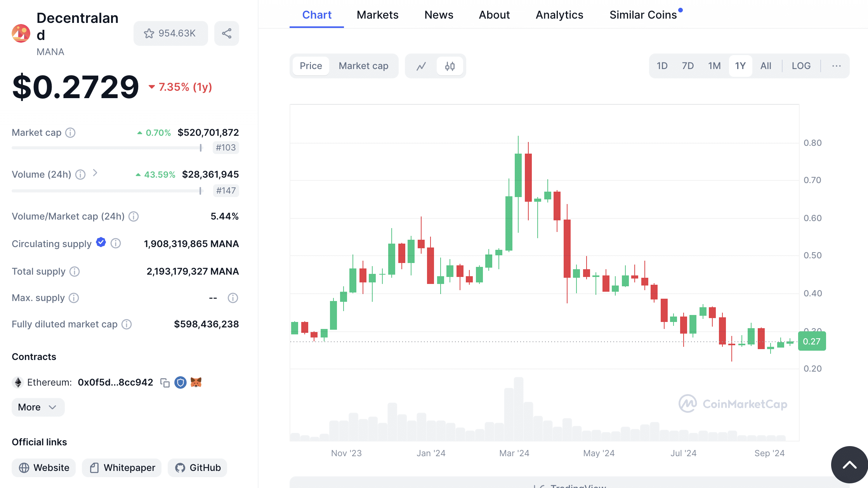Switch to candlestick chart view icon

(x=450, y=66)
